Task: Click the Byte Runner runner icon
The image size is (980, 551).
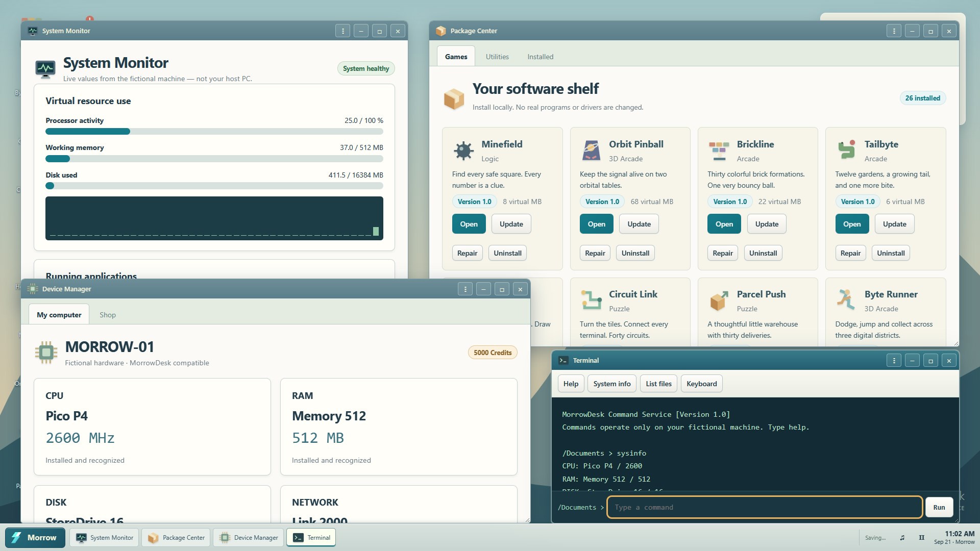Action: pos(846,300)
